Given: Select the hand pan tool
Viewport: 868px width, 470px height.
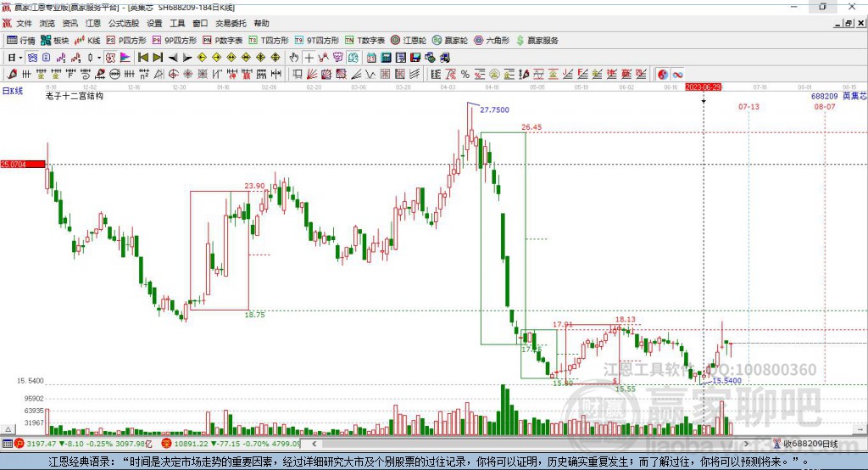Looking at the screenshot, I should pyautogui.click(x=294, y=58).
